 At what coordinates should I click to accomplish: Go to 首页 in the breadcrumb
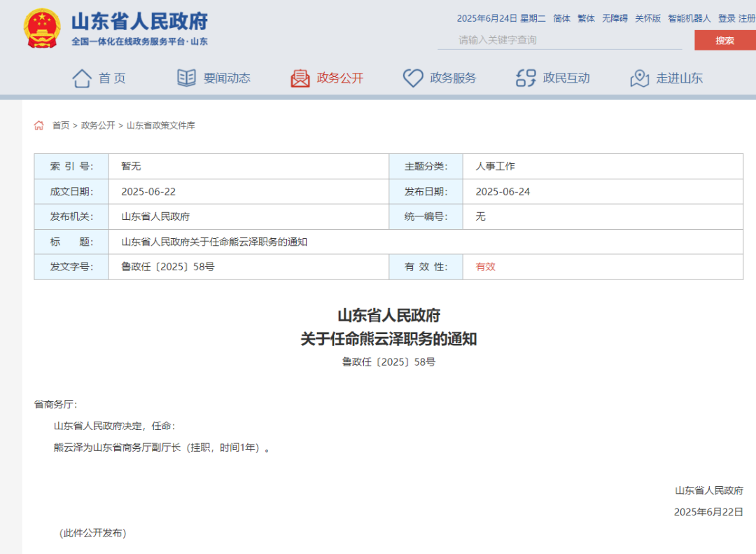[x=61, y=125]
